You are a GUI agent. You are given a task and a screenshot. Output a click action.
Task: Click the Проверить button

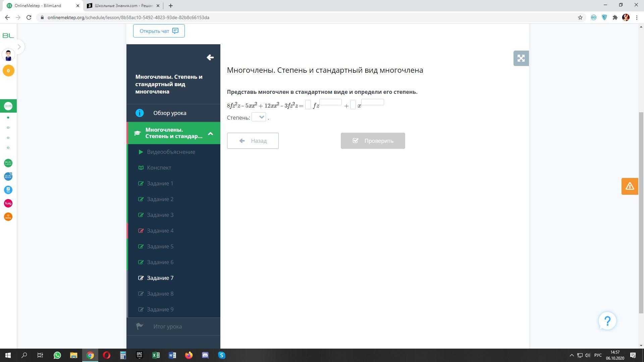(373, 141)
